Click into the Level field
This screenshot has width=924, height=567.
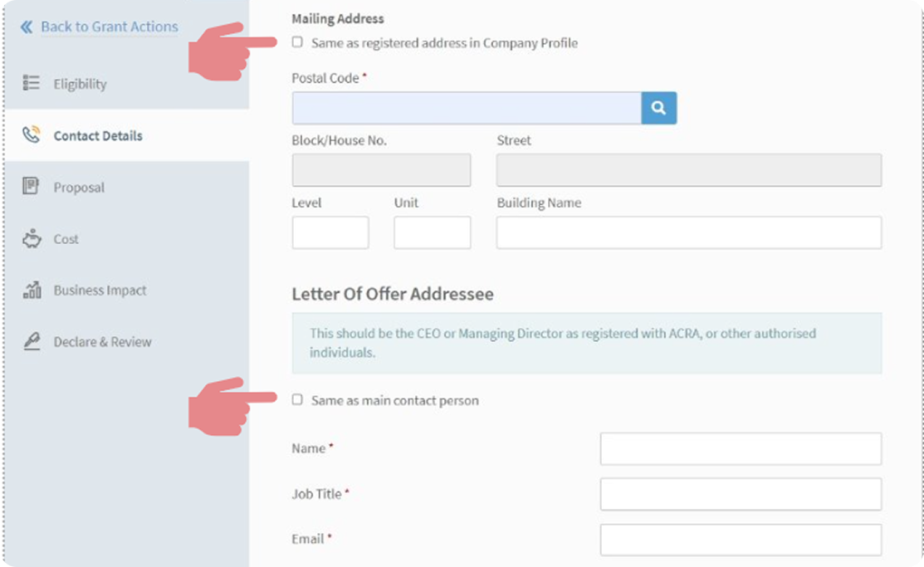[330, 232]
